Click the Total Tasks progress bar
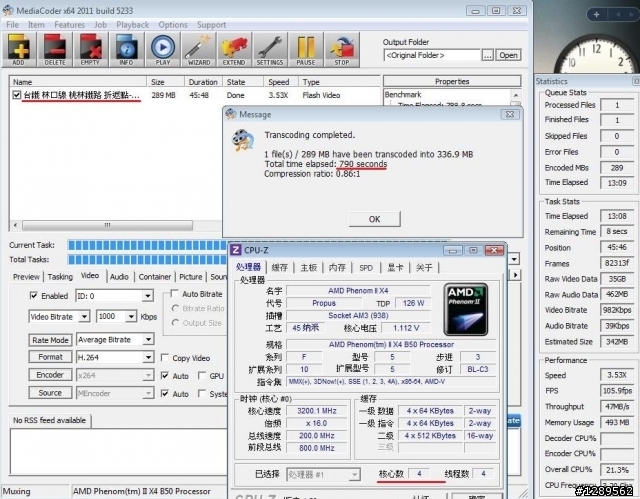640x499 pixels. (x=147, y=259)
